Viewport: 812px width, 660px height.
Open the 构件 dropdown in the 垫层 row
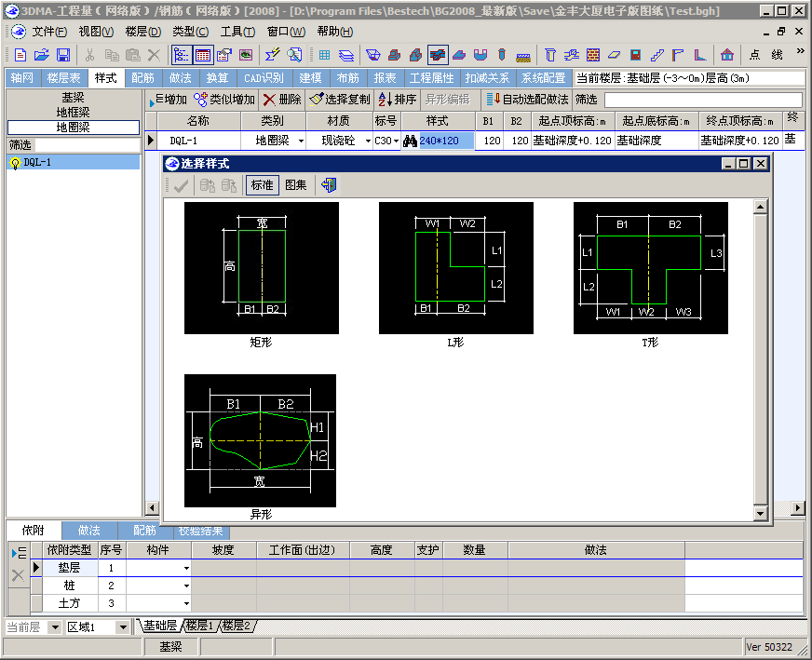coord(186,569)
